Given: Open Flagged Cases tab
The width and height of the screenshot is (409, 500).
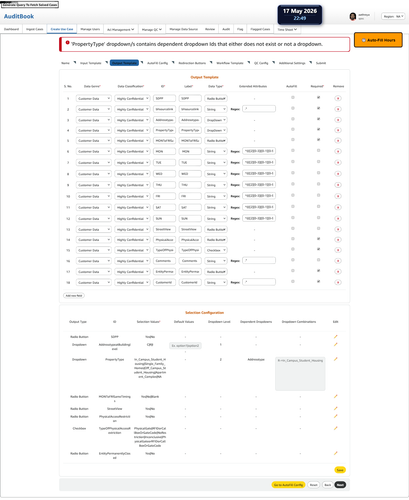Looking at the screenshot, I should coord(260,29).
